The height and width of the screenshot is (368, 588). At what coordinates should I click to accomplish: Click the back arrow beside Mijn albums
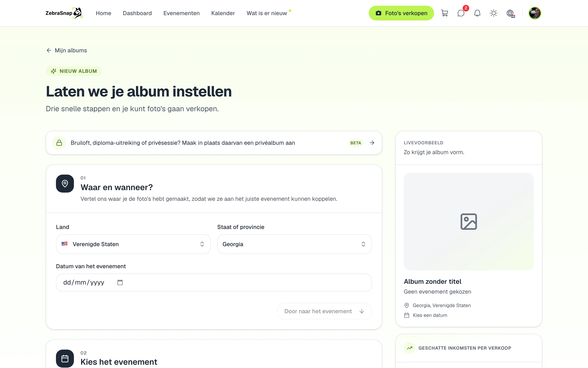[x=49, y=50]
